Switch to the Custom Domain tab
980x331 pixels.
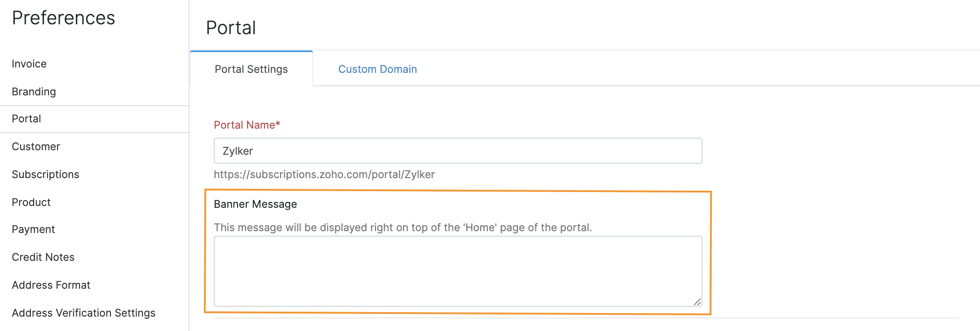coord(377,69)
